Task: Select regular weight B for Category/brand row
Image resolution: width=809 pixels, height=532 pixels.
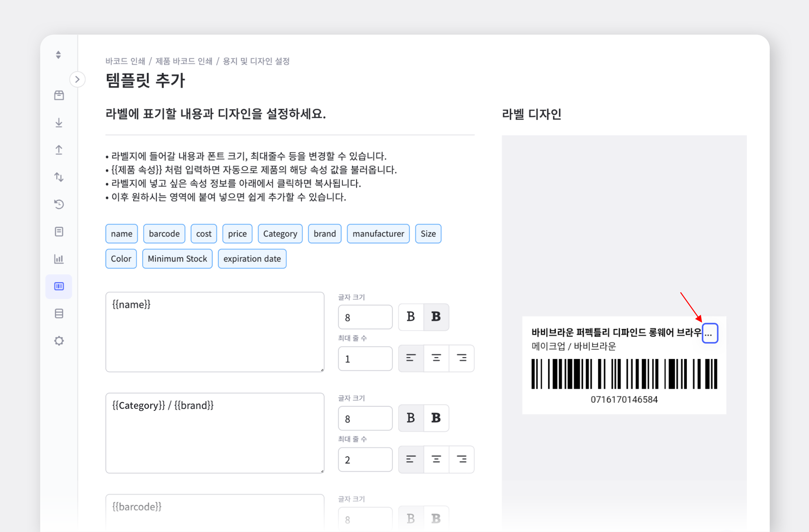Action: (411, 418)
